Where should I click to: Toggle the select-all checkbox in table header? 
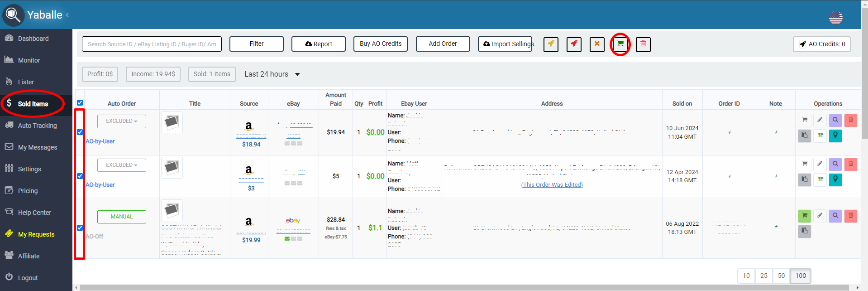tap(80, 103)
